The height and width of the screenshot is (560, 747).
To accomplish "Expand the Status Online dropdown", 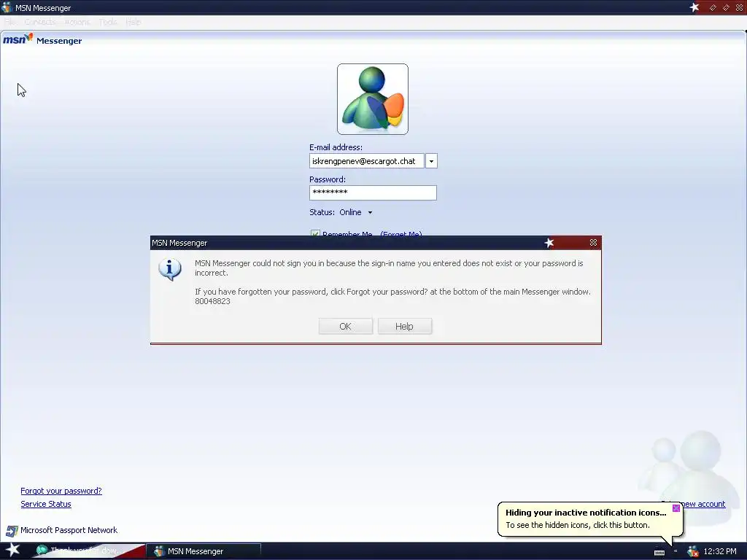I will [x=370, y=212].
